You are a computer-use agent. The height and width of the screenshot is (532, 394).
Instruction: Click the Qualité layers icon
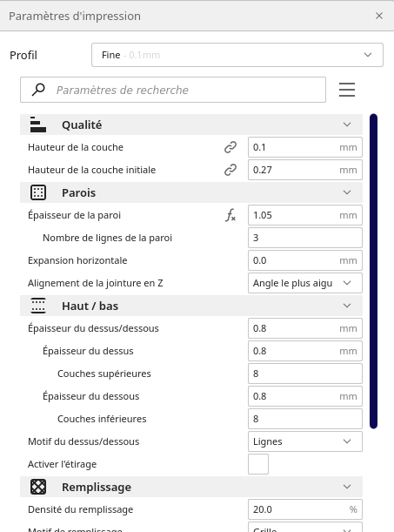[38, 125]
